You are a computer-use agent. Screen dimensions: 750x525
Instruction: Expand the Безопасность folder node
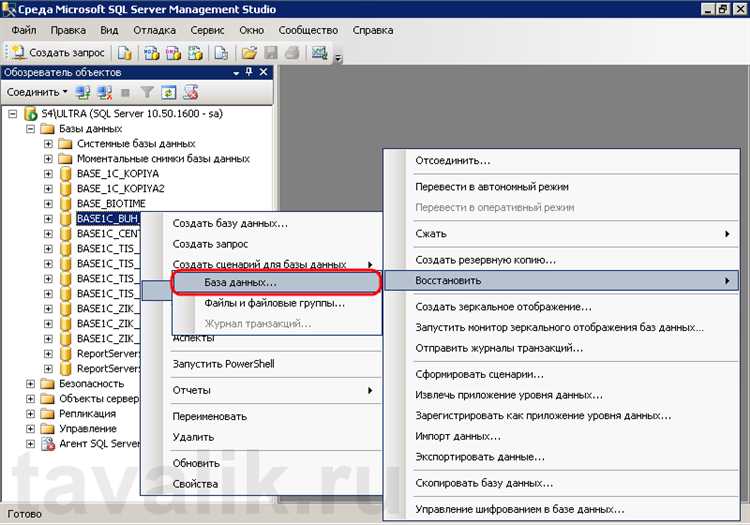(31, 384)
